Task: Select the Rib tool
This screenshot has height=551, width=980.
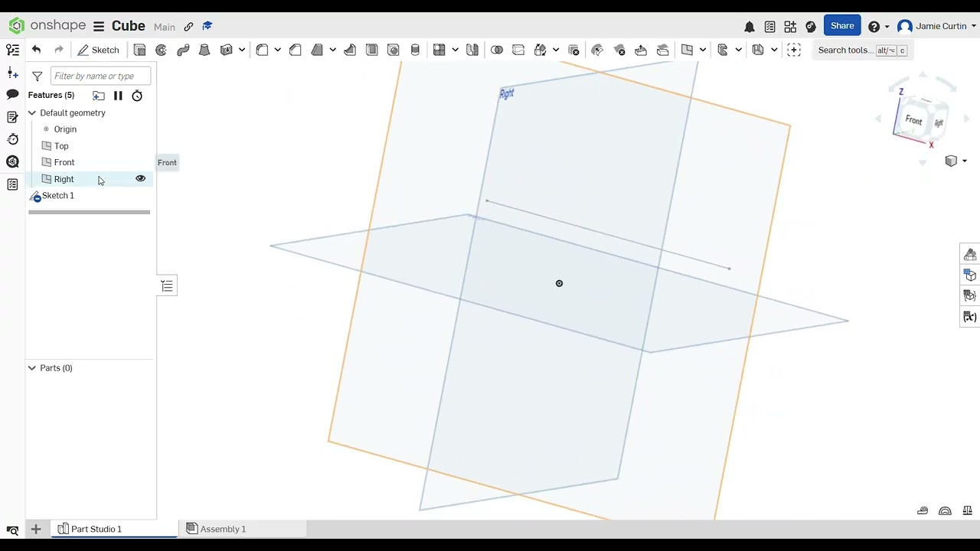Action: click(350, 50)
